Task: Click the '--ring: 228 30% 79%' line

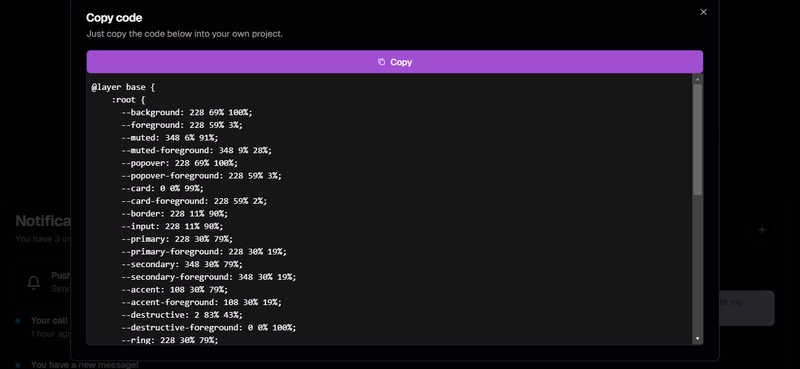Action: pos(170,340)
